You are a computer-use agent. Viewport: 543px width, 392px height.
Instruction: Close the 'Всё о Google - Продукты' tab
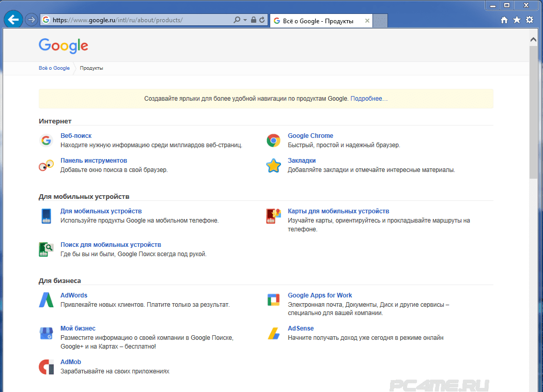coord(367,21)
